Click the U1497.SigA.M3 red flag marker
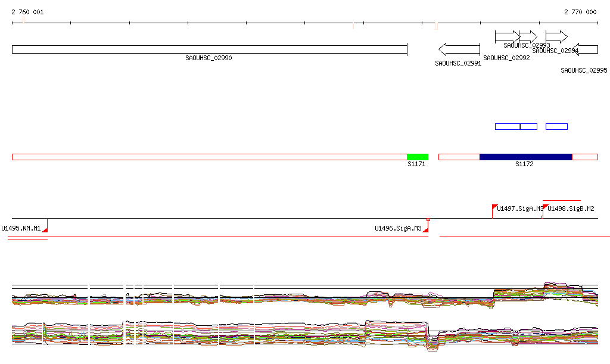610x364 pixels. [x=495, y=207]
